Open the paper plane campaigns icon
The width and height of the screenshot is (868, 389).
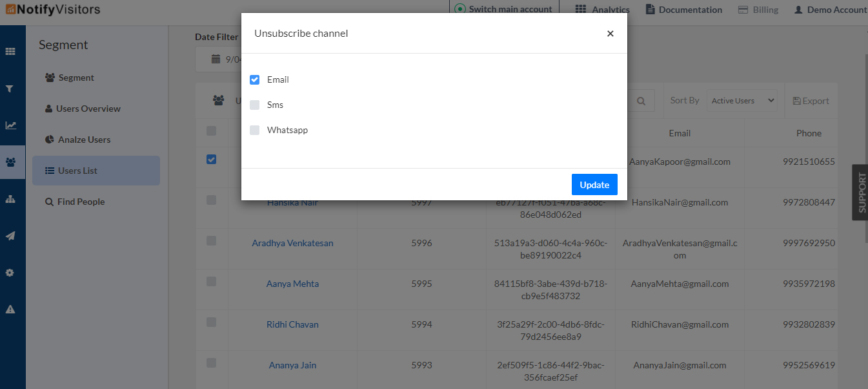point(10,237)
